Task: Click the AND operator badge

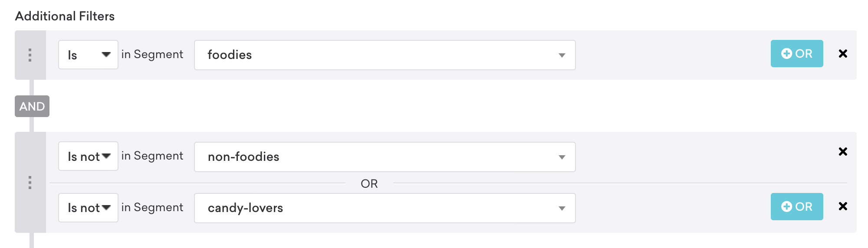Action: [x=32, y=106]
